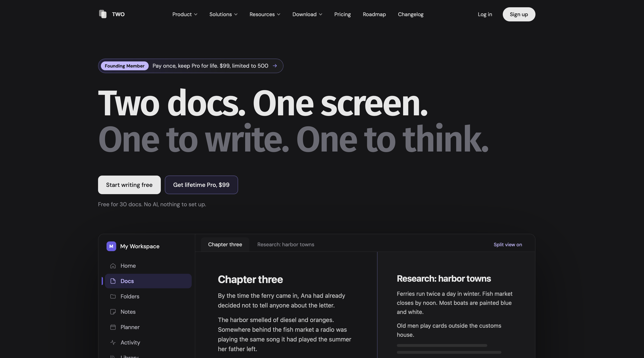
Task: Open the Roadmap page
Action: tap(374, 14)
